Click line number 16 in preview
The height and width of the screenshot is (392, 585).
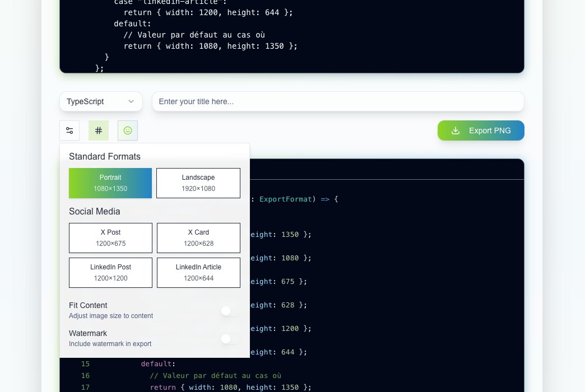(x=85, y=376)
